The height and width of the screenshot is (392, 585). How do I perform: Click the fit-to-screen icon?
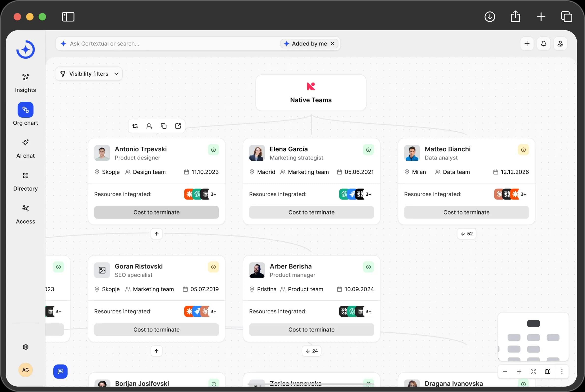click(533, 372)
